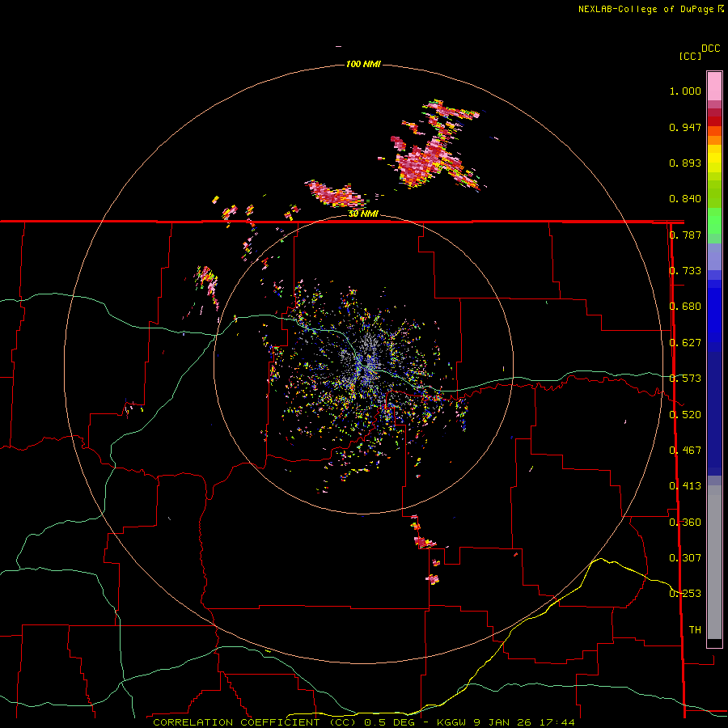The height and width of the screenshot is (728, 728).
Task: Click the gray lower segment of color scale
Action: coord(714,562)
